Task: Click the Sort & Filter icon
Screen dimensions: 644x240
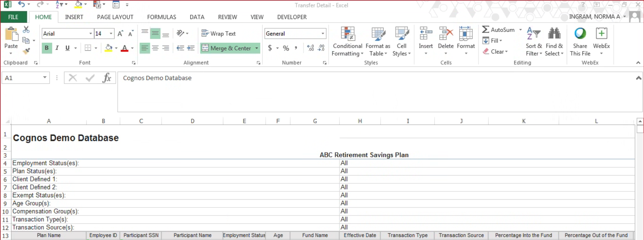Action: [x=533, y=33]
